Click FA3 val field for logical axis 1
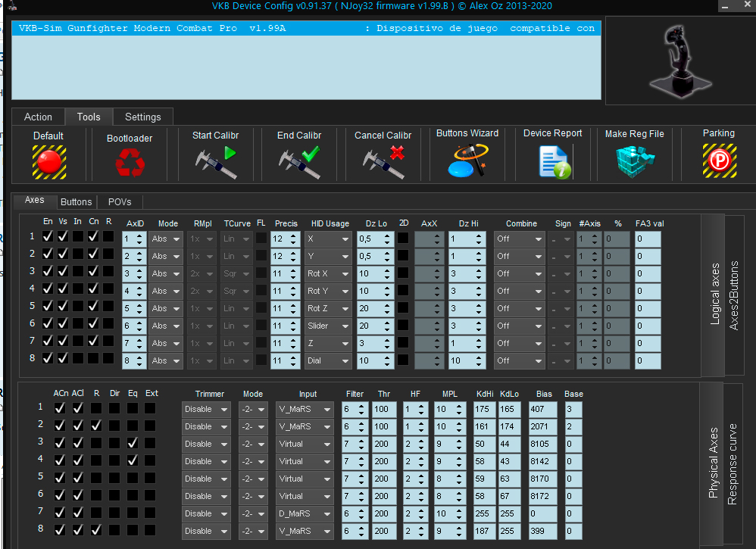 [x=648, y=239]
